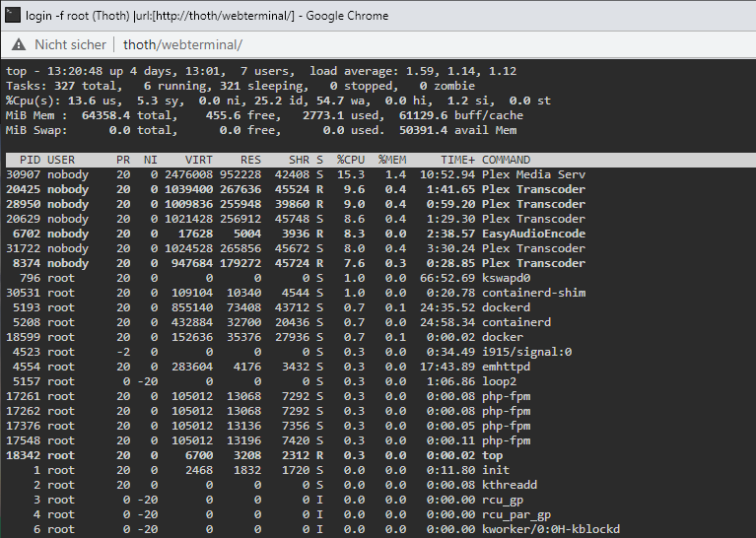Click PID 31722 in the process list
This screenshot has width=756, height=538.
click(x=23, y=248)
